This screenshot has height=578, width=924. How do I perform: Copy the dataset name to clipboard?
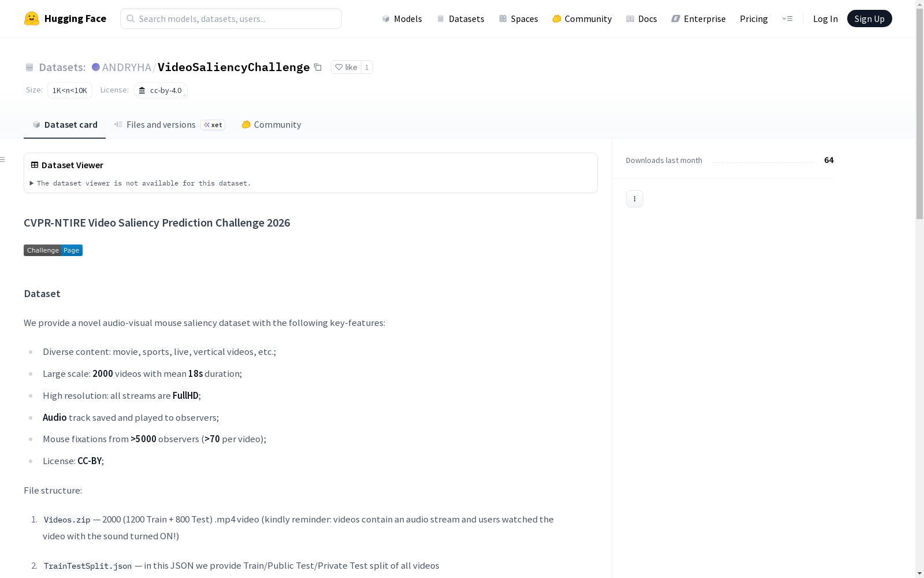tap(318, 67)
